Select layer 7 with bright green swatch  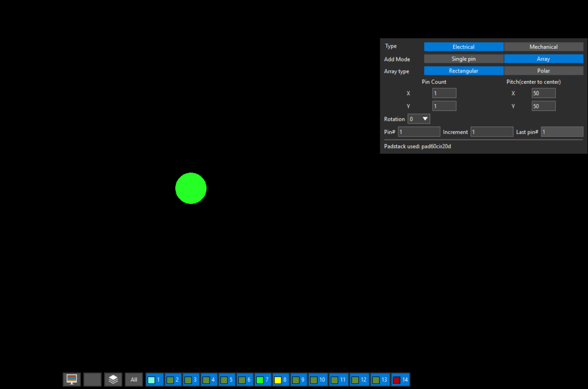click(x=262, y=380)
